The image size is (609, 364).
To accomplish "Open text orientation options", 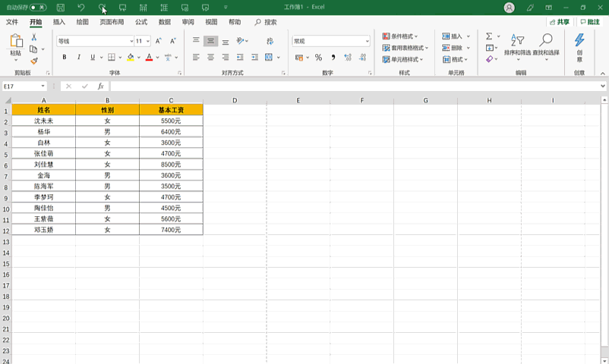I will 241,41.
